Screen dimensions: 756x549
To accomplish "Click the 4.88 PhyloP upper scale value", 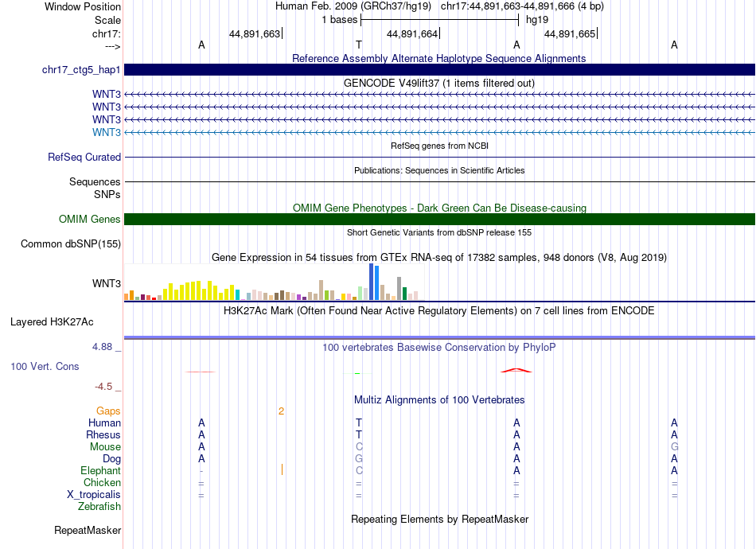I will [102, 347].
